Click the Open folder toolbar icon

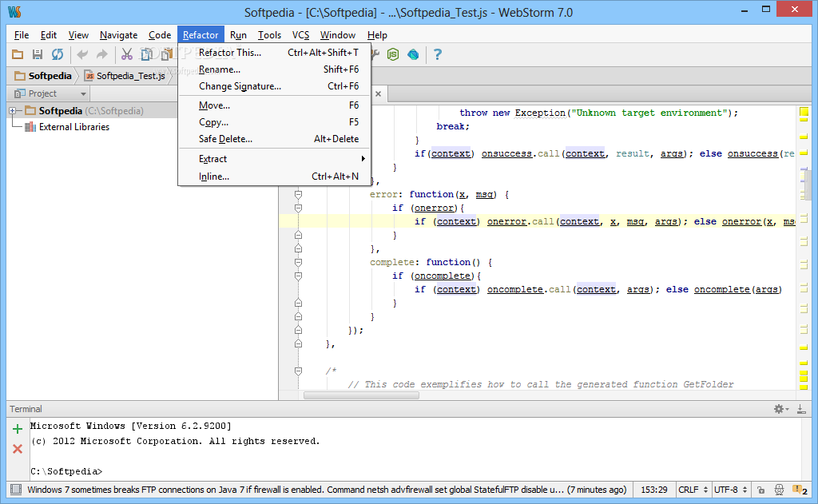tap(18, 54)
